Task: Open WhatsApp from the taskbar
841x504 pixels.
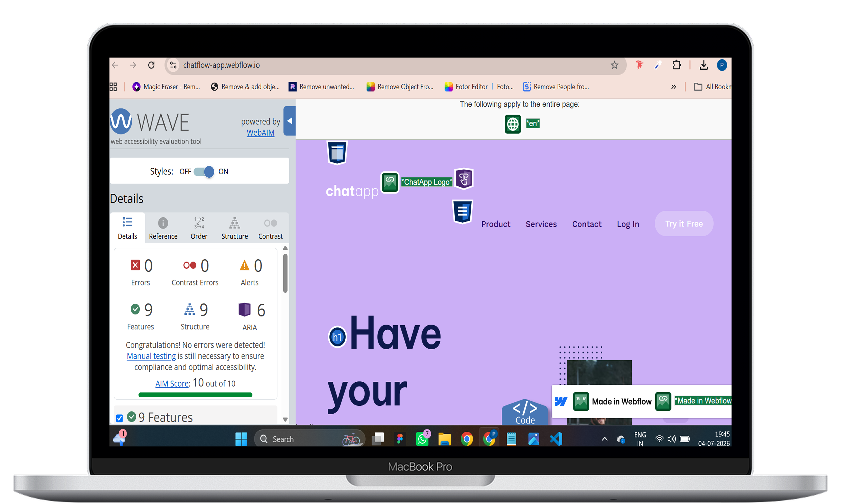Action: (422, 439)
